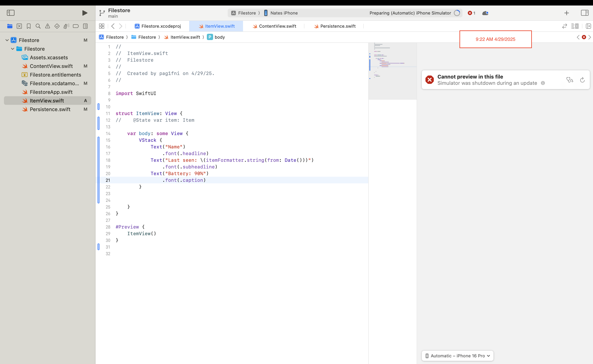Select Persistence.swift in the file navigator

pos(50,109)
